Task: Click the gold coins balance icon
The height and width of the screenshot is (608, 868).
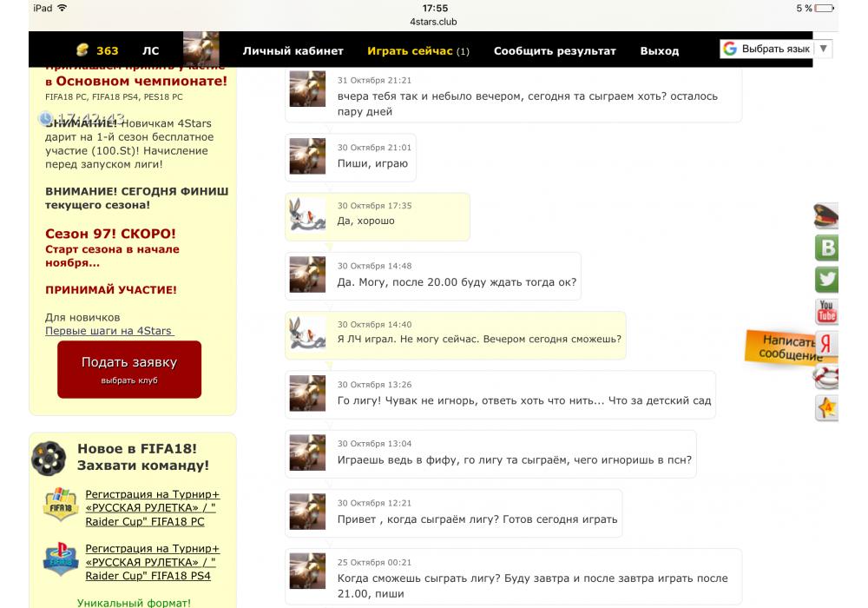Action: pyautogui.click(x=82, y=50)
